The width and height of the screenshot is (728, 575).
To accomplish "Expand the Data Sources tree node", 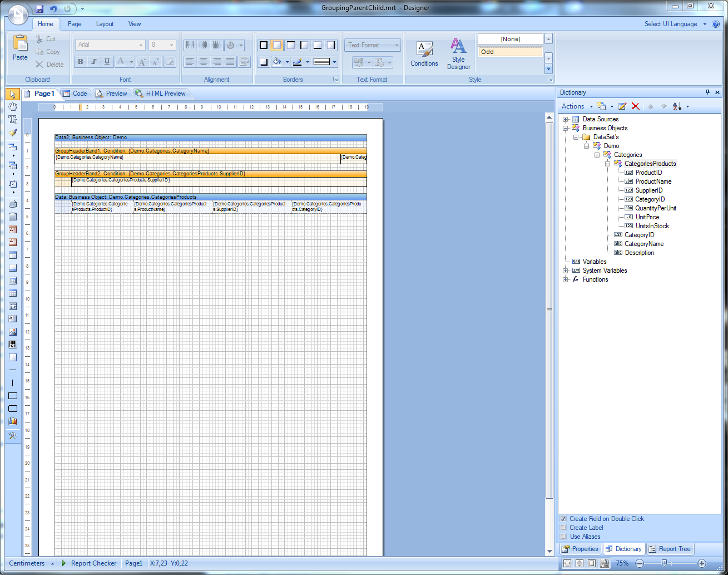I will coord(566,119).
